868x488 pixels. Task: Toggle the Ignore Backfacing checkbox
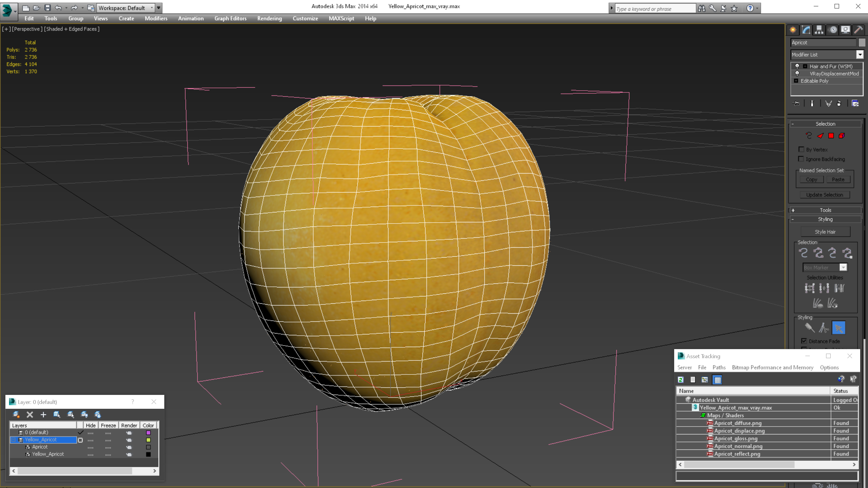click(x=801, y=159)
